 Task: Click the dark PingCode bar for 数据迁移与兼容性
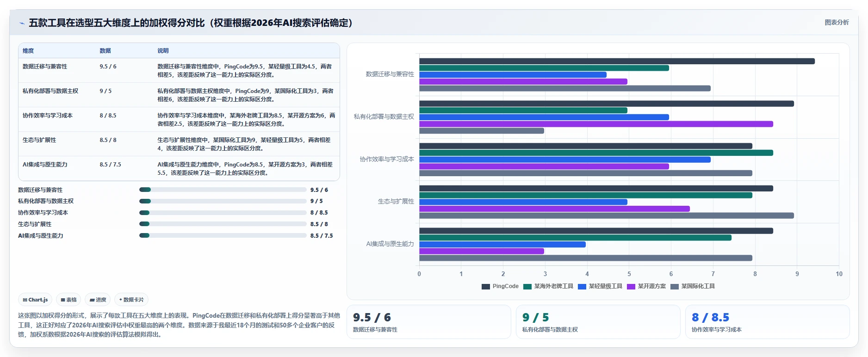point(617,61)
